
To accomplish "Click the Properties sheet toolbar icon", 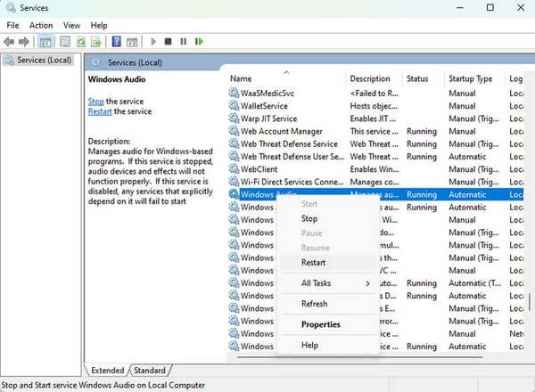I will point(65,42).
